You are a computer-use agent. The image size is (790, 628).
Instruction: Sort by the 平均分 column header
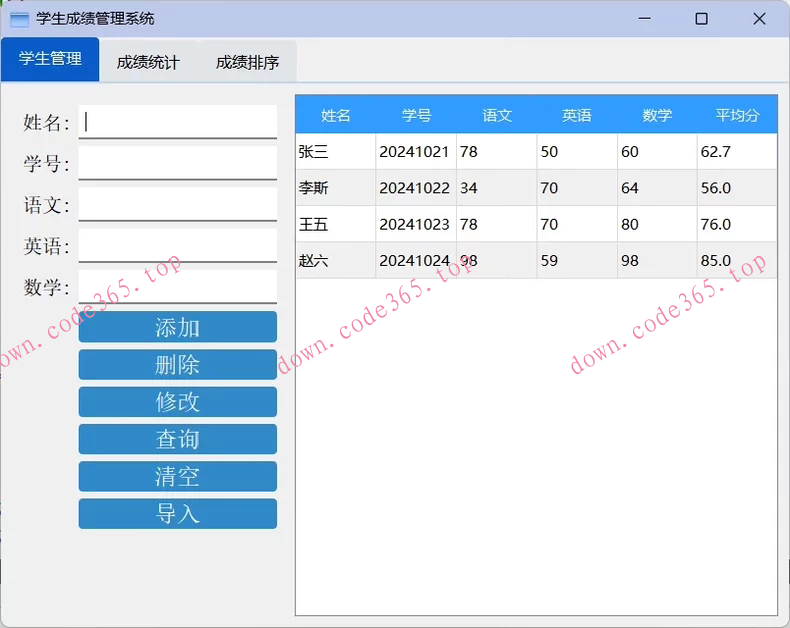(737, 115)
